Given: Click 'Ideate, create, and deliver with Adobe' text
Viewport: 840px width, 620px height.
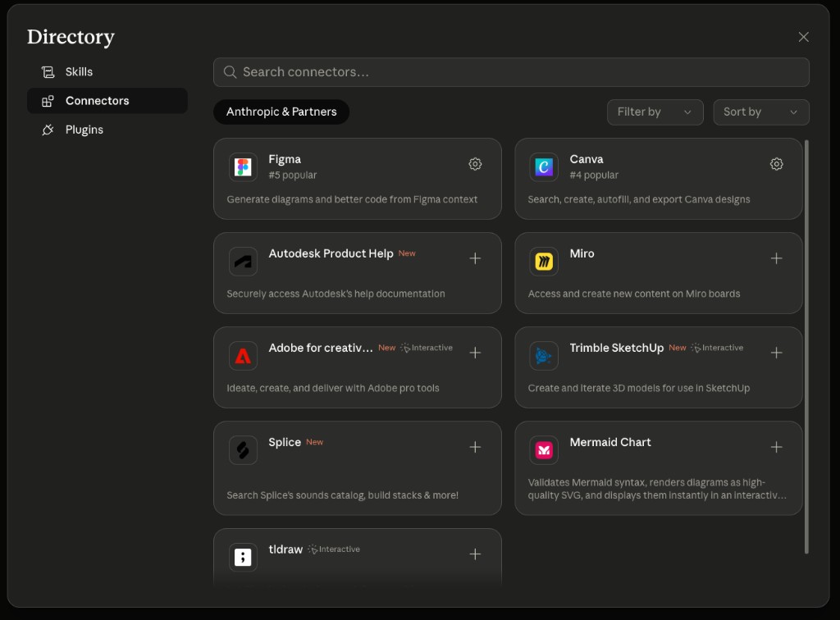Looking at the screenshot, I should [333, 388].
